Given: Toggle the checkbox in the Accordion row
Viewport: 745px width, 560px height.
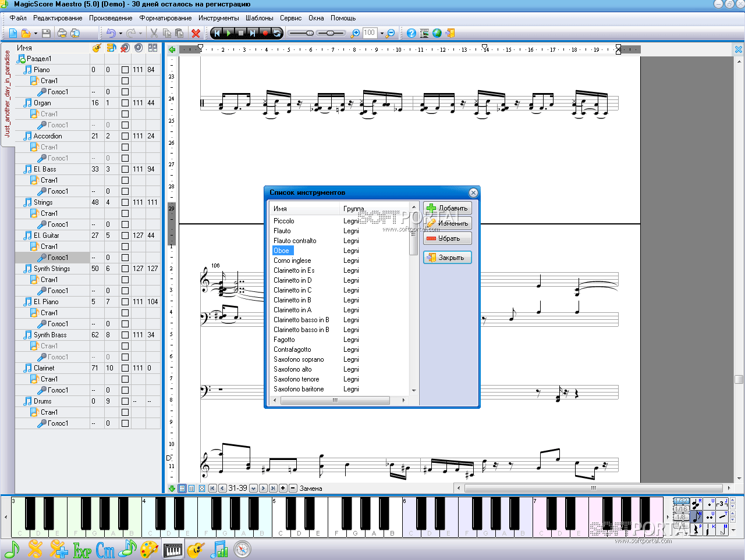Looking at the screenshot, I should 125,136.
